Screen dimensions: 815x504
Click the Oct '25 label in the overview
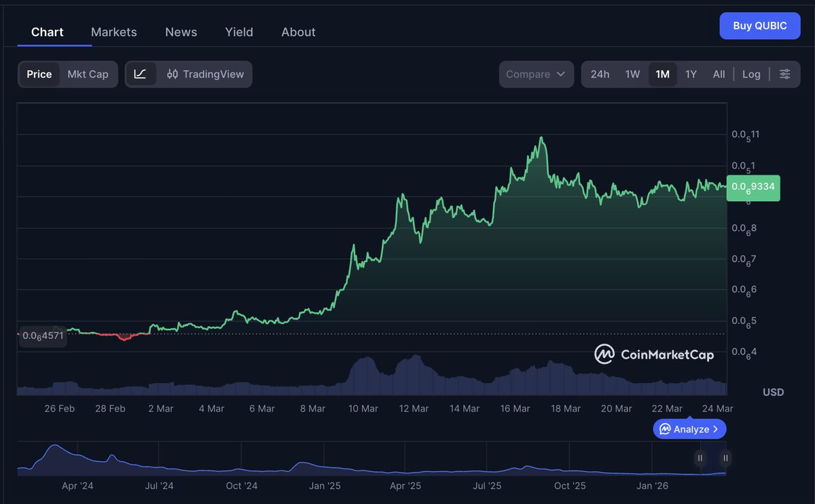[x=570, y=486]
